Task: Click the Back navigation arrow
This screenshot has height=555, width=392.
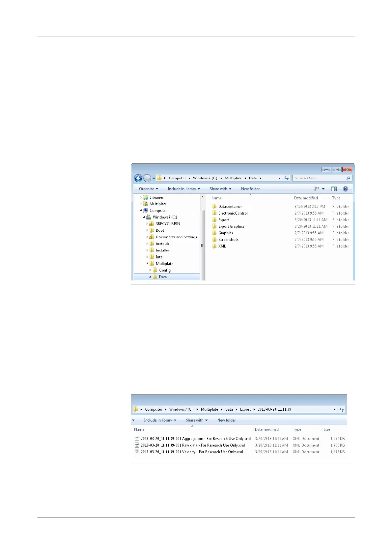Action: pos(138,178)
